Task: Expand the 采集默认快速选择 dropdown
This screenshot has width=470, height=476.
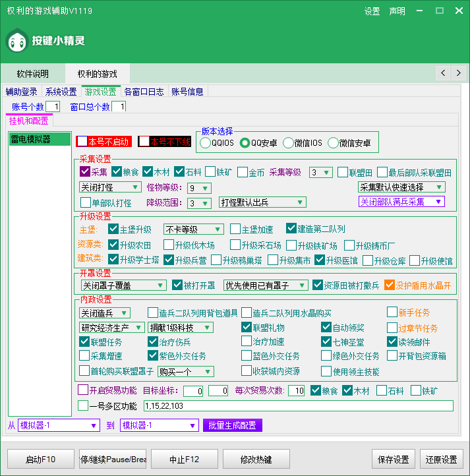Action: (401, 187)
